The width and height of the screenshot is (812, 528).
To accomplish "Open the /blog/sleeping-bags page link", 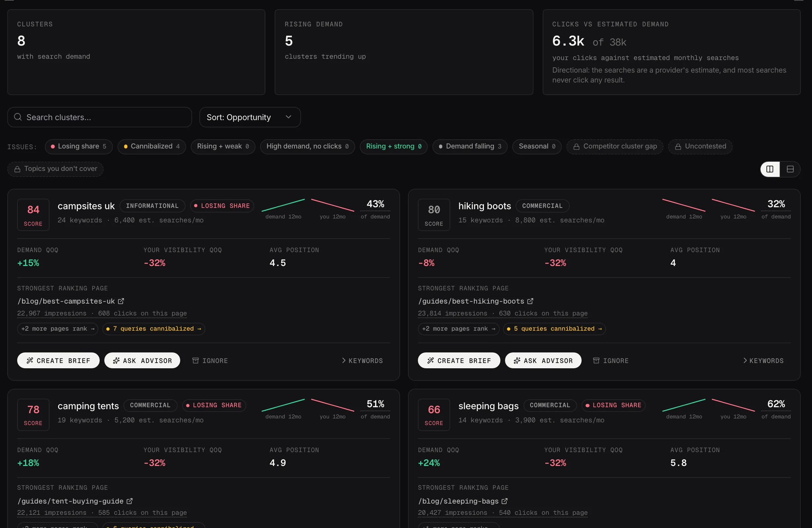I will coord(458,501).
